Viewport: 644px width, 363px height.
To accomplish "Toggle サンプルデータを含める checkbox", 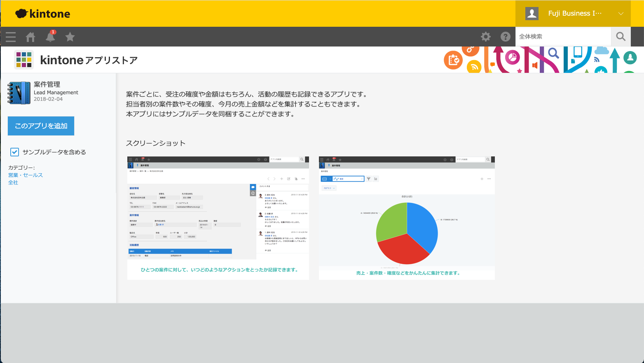I will (14, 152).
